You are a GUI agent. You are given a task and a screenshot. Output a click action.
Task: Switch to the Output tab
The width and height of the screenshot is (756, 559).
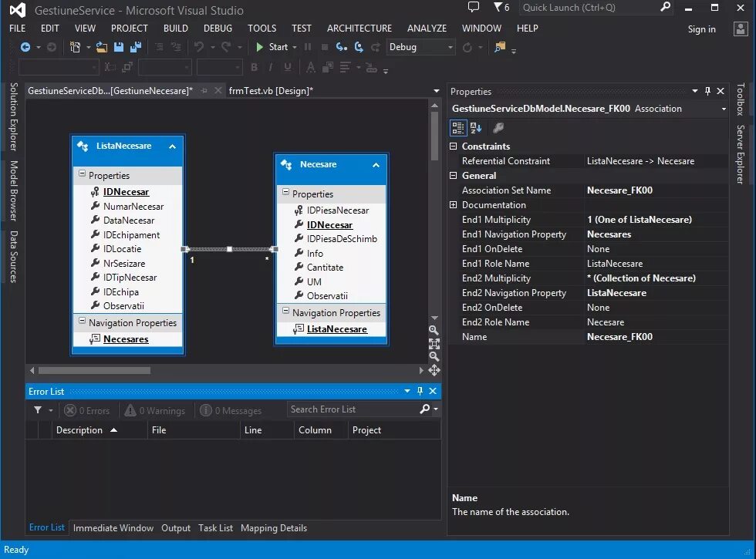click(x=176, y=528)
